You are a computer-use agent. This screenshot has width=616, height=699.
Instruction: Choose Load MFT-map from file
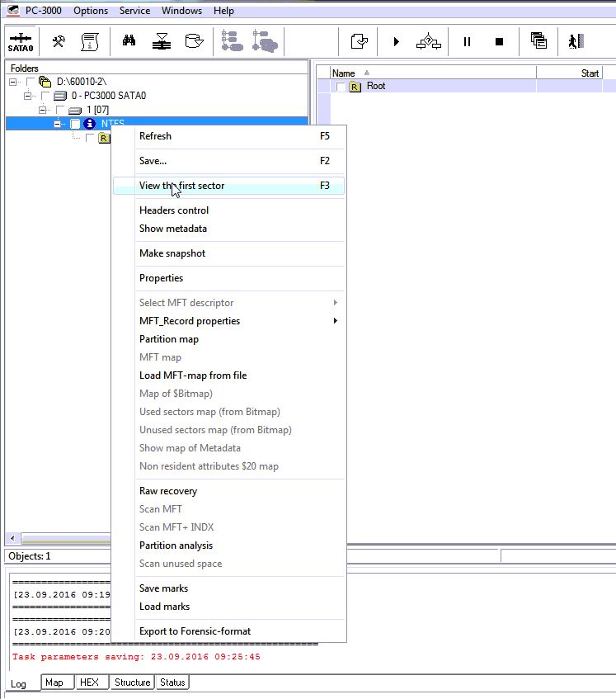228,375
